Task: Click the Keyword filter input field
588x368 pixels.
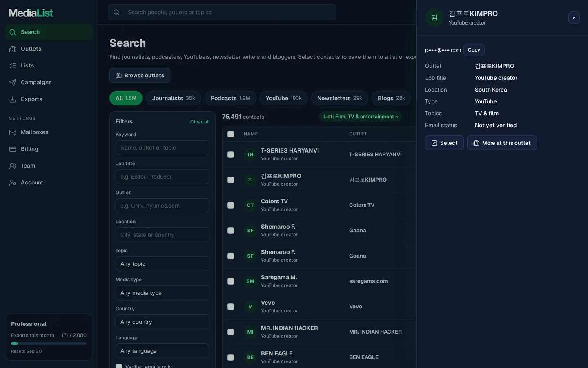Action: click(x=163, y=148)
